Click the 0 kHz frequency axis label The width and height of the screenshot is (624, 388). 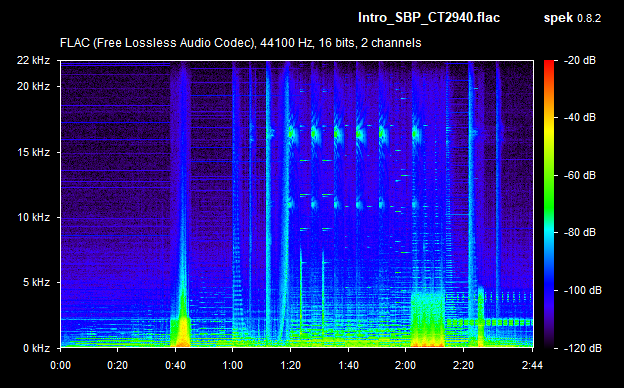click(36, 348)
